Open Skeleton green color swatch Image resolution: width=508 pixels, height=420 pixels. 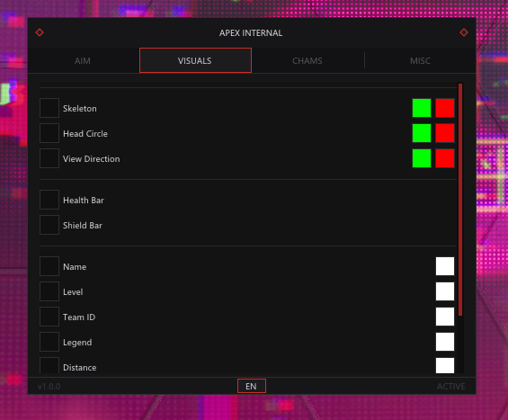tap(422, 108)
